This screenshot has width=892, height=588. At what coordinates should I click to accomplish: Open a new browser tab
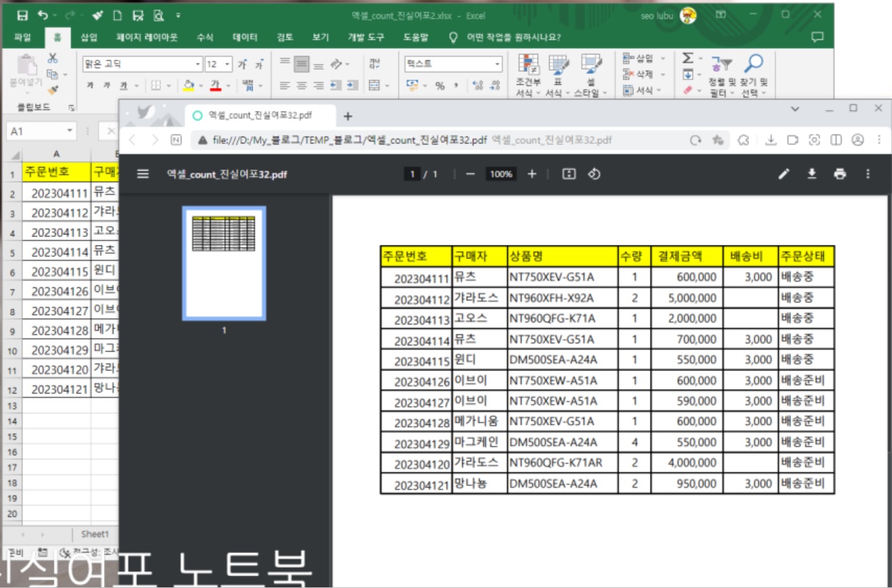(x=348, y=116)
